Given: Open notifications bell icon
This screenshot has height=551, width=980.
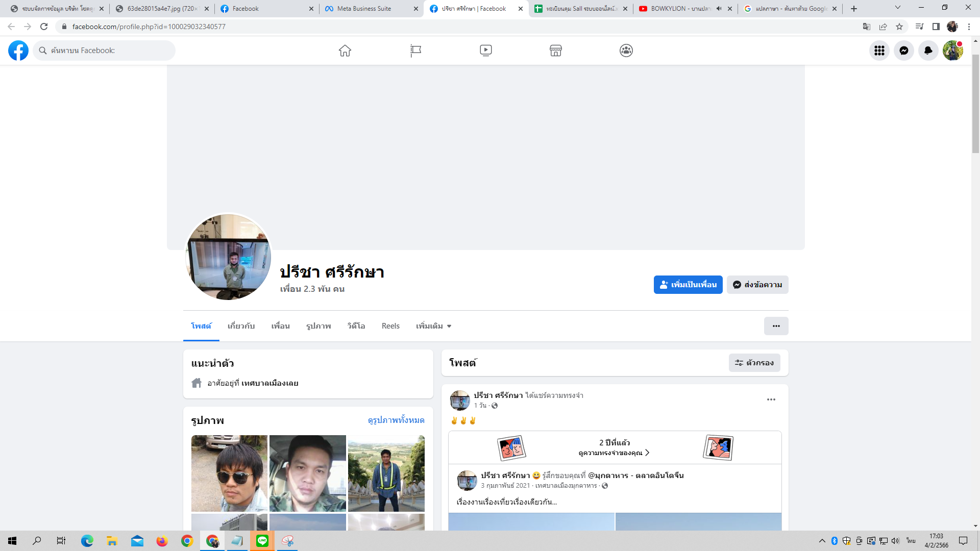Looking at the screenshot, I should tap(928, 51).
